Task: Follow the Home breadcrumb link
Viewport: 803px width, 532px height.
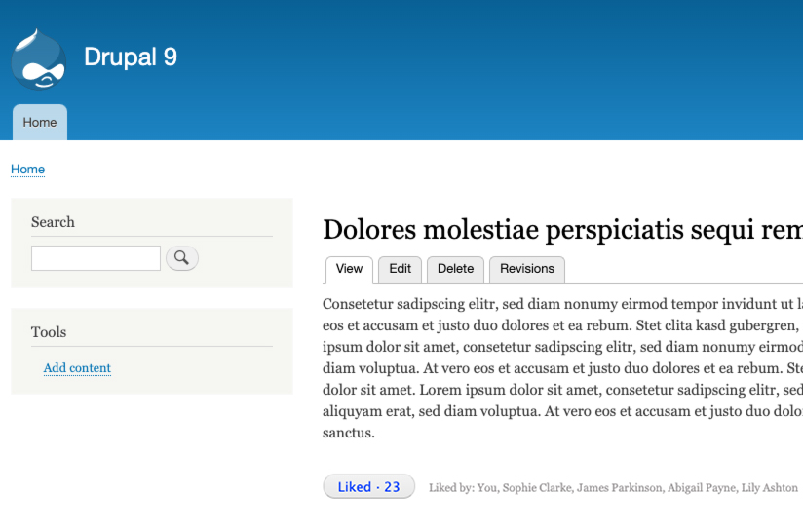Action: (x=27, y=169)
